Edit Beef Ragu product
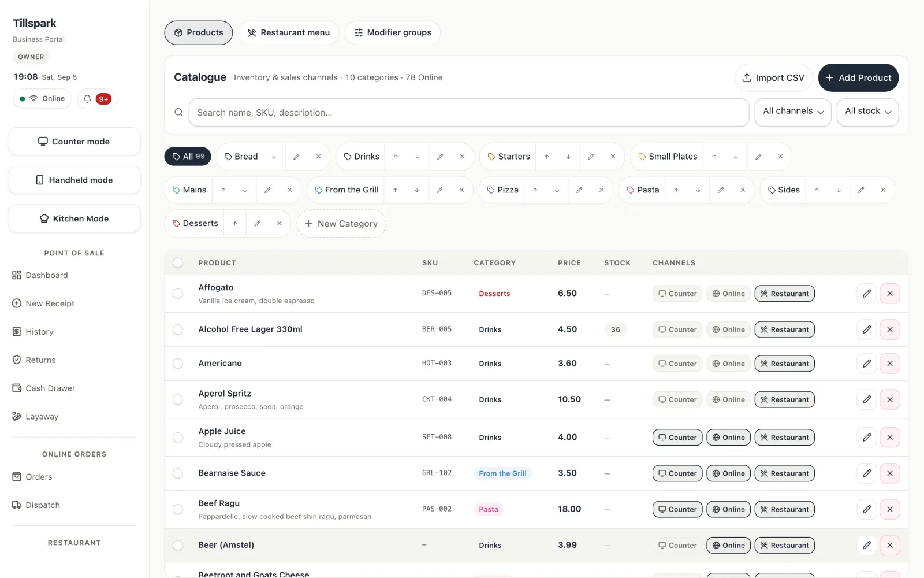The width and height of the screenshot is (924, 578). click(867, 509)
